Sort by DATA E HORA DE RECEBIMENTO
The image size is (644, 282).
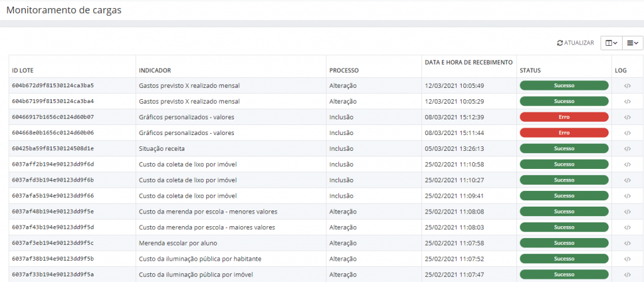469,63
